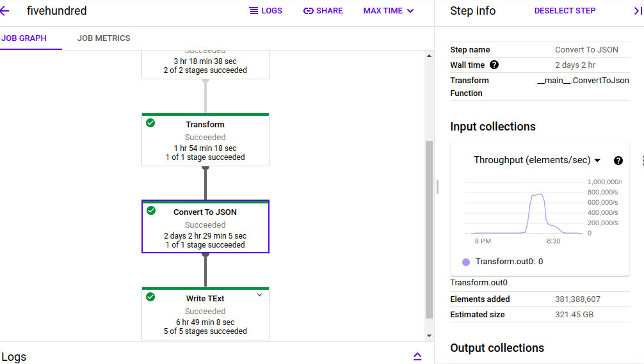The image size is (644, 364).
Task: Click the Wall time help icon
Action: [x=494, y=65]
